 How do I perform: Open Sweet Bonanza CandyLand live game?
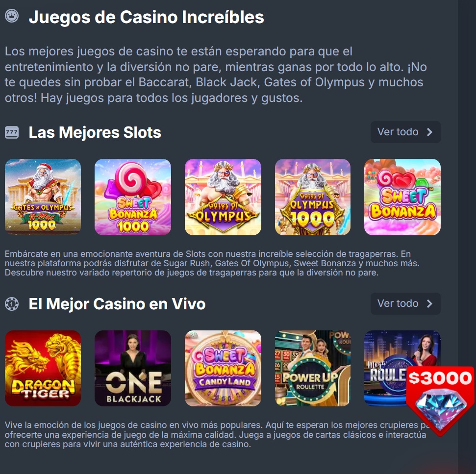point(223,368)
